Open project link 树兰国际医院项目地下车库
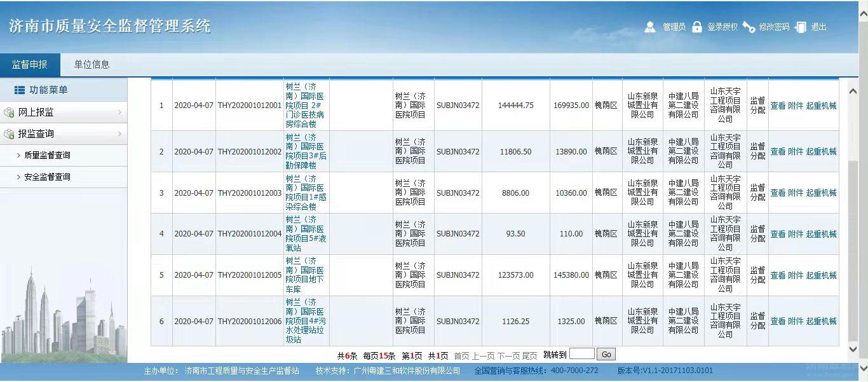The height and width of the screenshot is (382, 868). (306, 275)
